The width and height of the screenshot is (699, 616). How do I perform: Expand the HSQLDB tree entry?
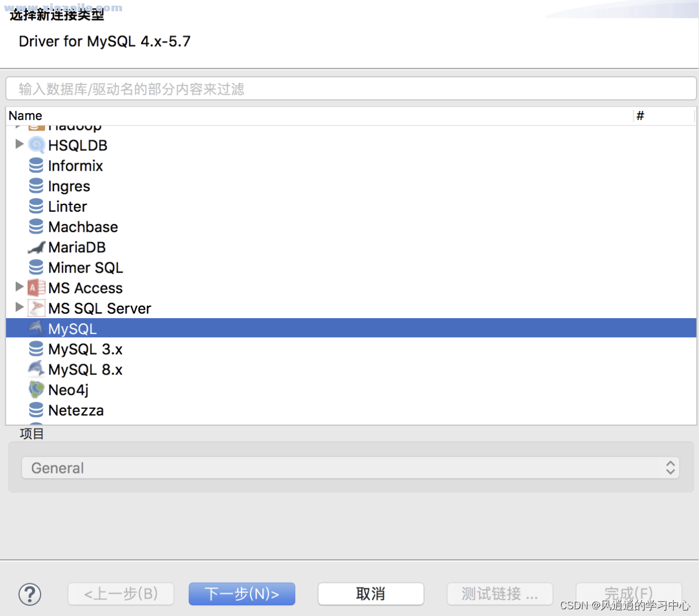click(x=19, y=145)
